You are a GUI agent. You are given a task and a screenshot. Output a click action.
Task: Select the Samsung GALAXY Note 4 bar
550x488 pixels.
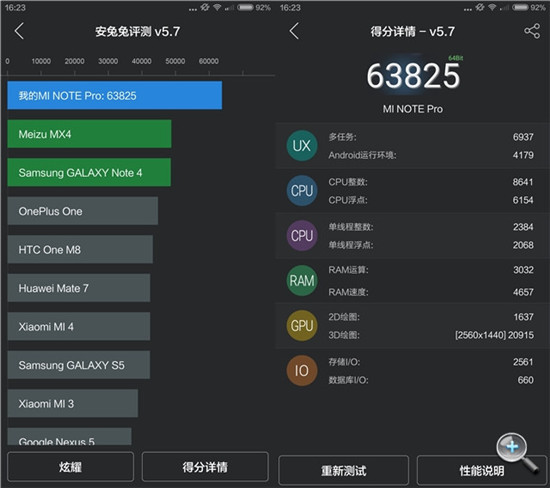point(89,172)
